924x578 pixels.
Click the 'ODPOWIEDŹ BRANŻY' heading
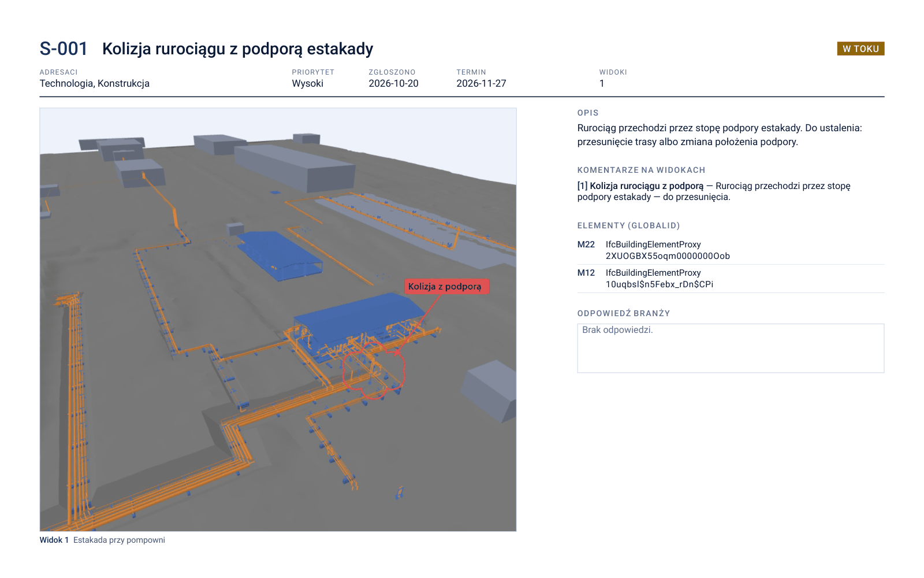coord(624,313)
